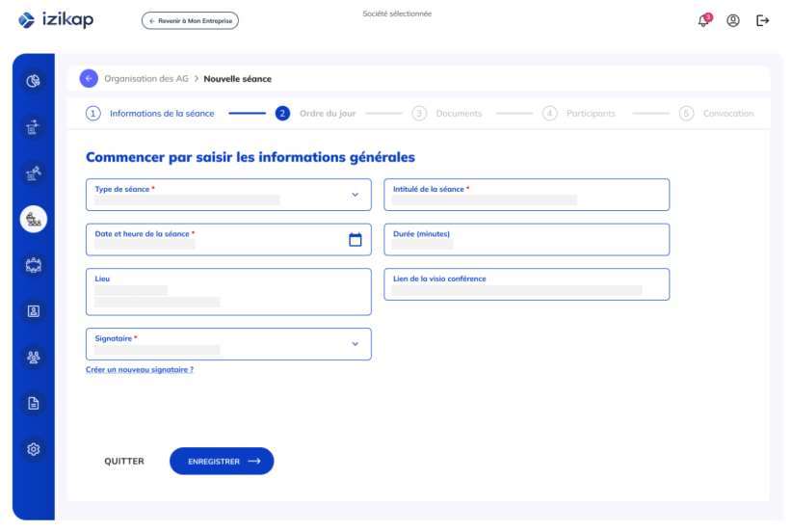Open the user profile icon
This screenshot has height=532, width=791.
(x=733, y=20)
